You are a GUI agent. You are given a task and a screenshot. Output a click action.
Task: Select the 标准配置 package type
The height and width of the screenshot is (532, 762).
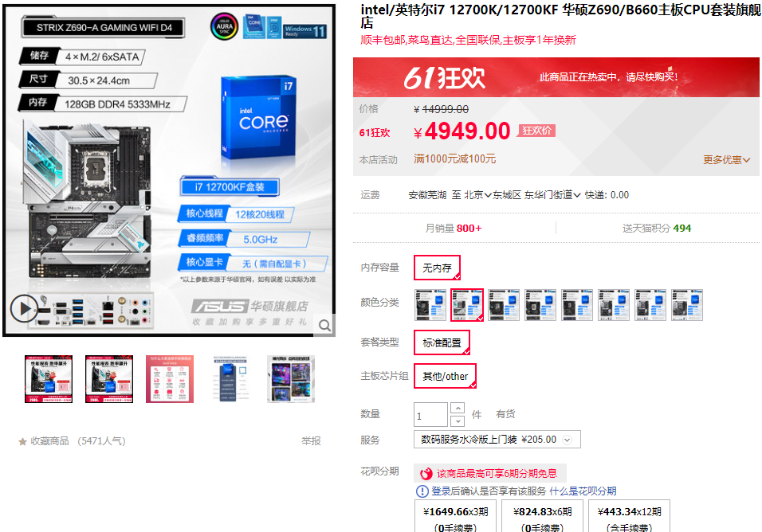click(442, 342)
